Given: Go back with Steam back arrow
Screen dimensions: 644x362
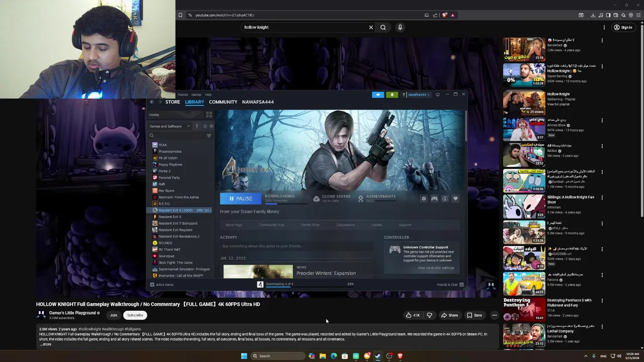Looking at the screenshot, I should 152,102.
